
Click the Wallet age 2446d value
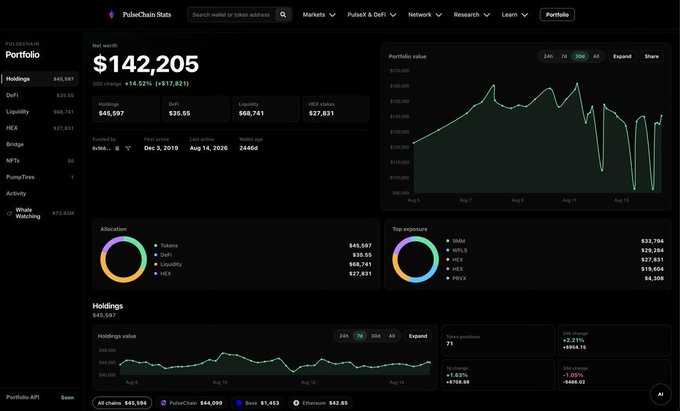[248, 148]
